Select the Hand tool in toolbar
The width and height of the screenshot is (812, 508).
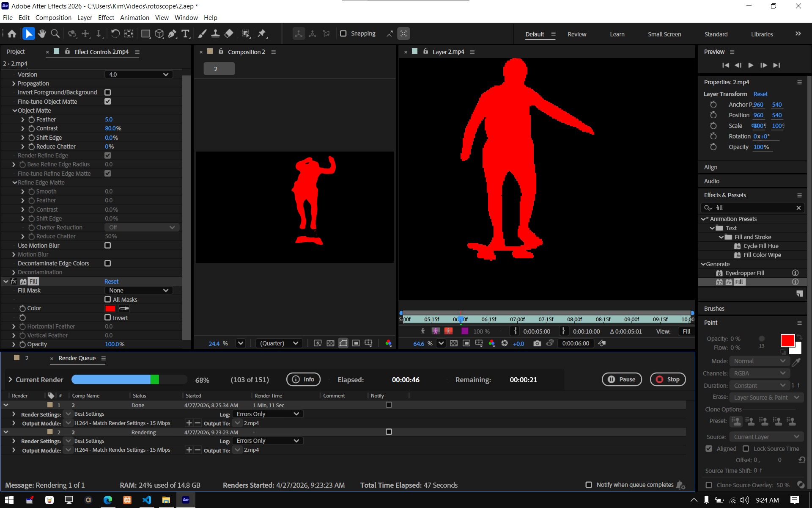click(42, 33)
